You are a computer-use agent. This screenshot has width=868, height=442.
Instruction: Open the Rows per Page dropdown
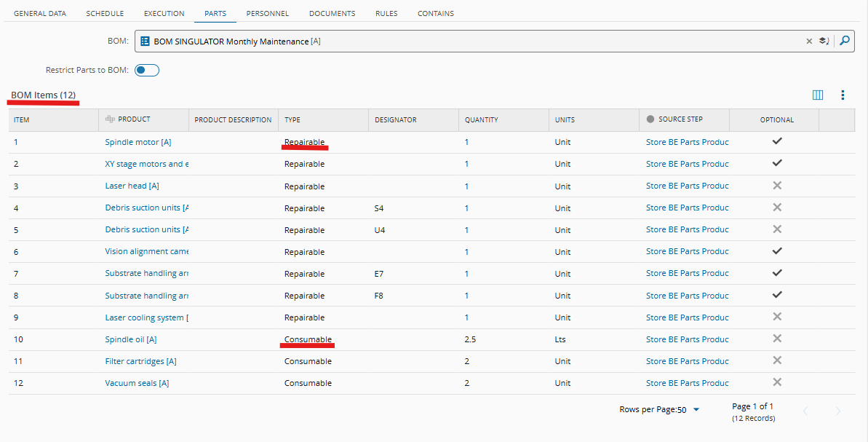(x=696, y=410)
